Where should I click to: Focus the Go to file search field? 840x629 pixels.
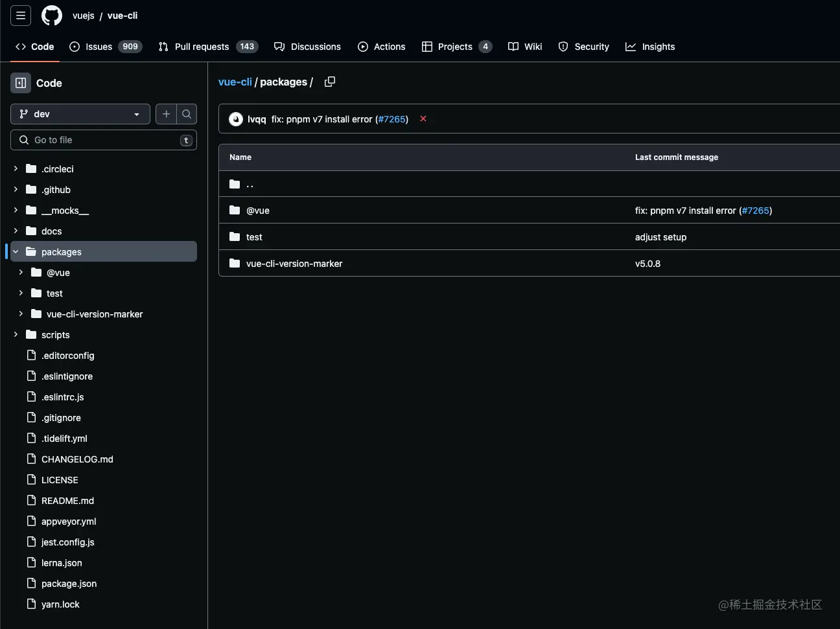(104, 140)
